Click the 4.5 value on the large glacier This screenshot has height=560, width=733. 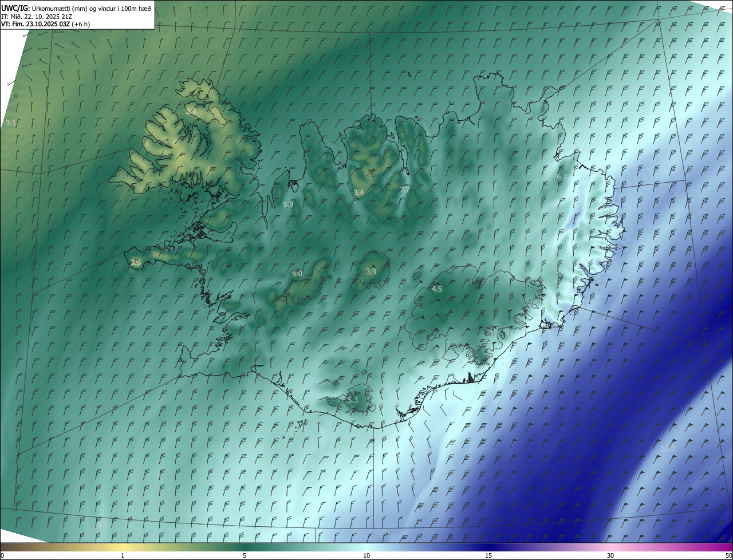pos(437,289)
